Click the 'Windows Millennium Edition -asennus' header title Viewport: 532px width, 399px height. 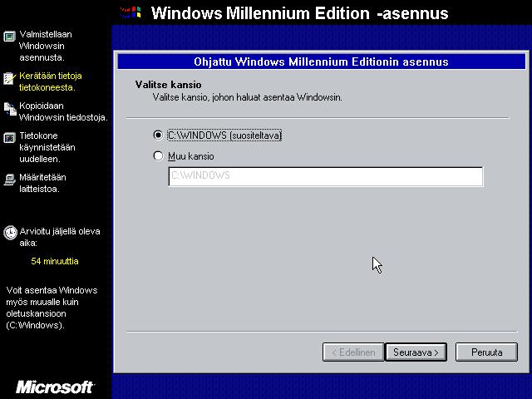[x=299, y=13]
